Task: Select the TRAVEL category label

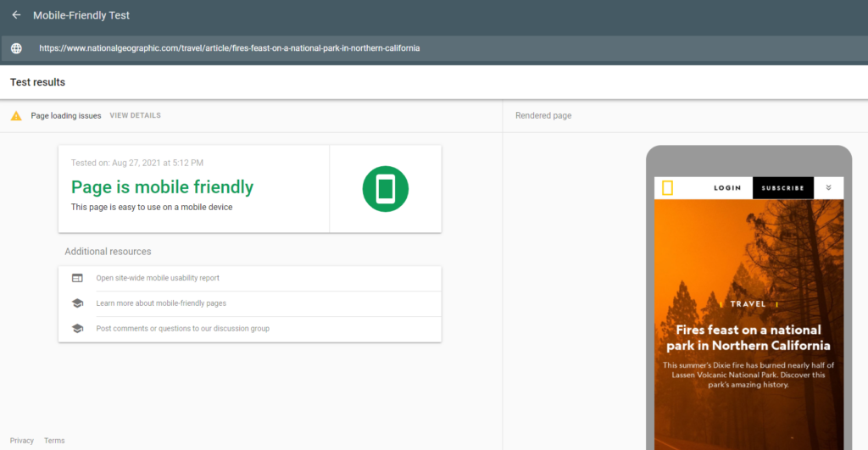Action: [748, 303]
